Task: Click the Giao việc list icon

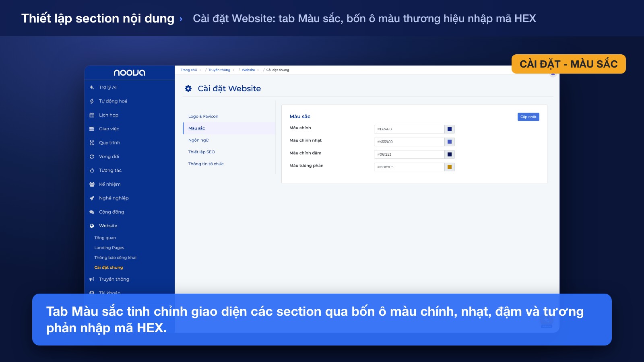Action: 92,129
